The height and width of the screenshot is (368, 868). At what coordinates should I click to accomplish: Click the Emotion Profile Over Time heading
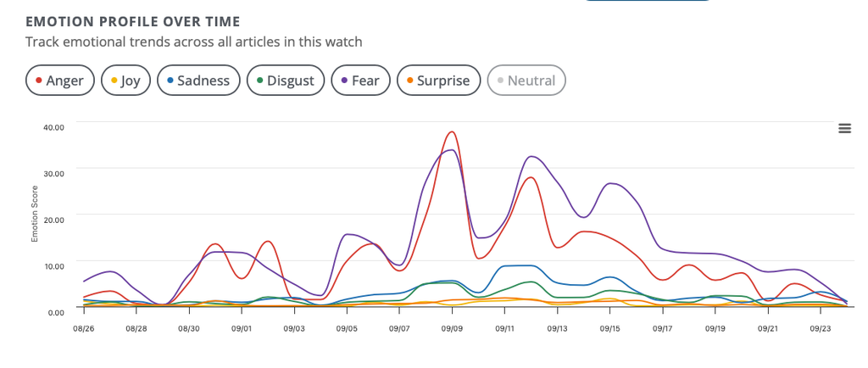click(x=133, y=21)
